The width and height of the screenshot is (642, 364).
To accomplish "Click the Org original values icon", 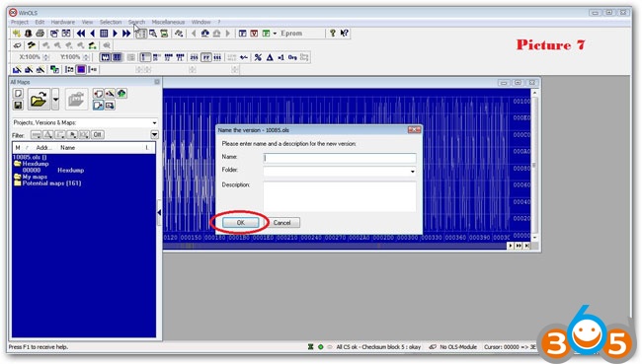I will coord(292,57).
